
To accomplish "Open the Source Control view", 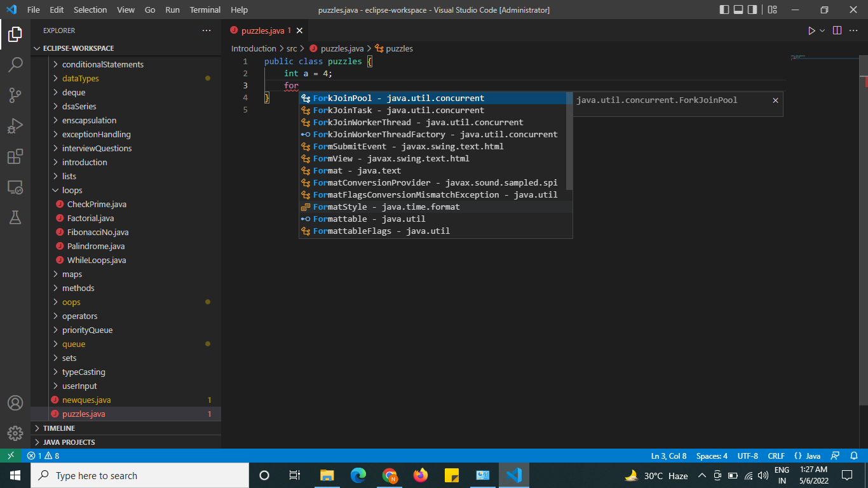I will 16,95.
